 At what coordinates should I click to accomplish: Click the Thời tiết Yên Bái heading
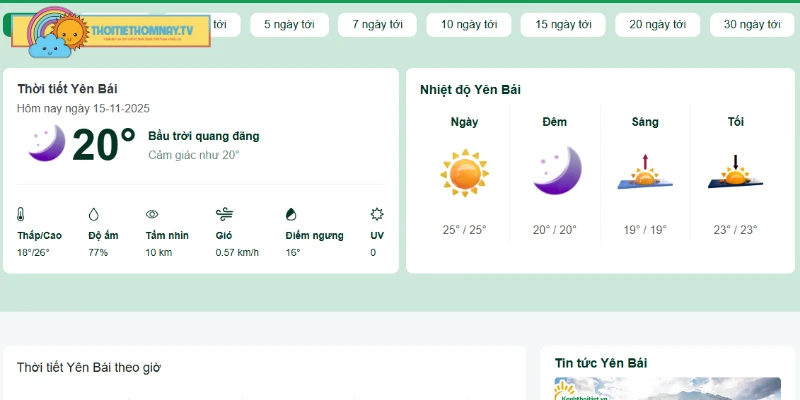tap(67, 89)
